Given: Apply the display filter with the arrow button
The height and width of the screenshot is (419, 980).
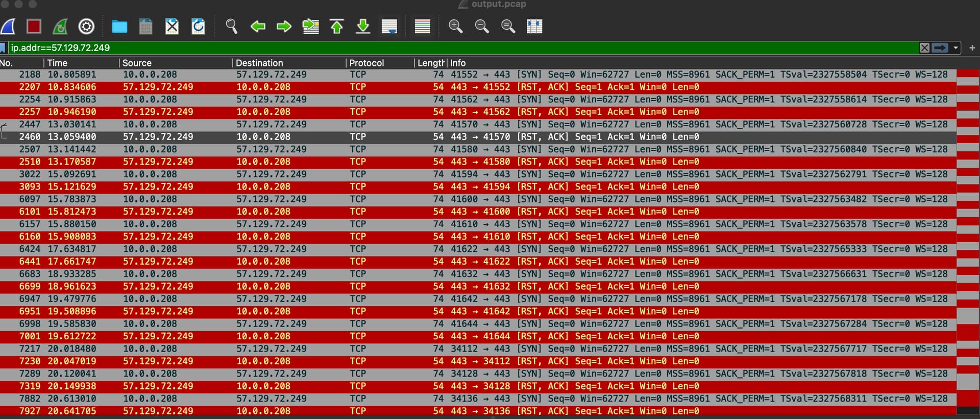Looking at the screenshot, I should [x=940, y=48].
